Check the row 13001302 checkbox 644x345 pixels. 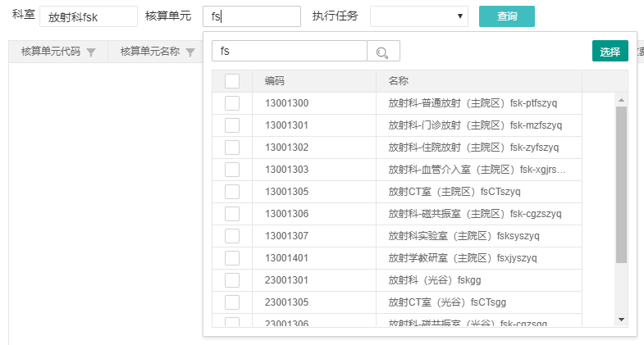coord(232,148)
